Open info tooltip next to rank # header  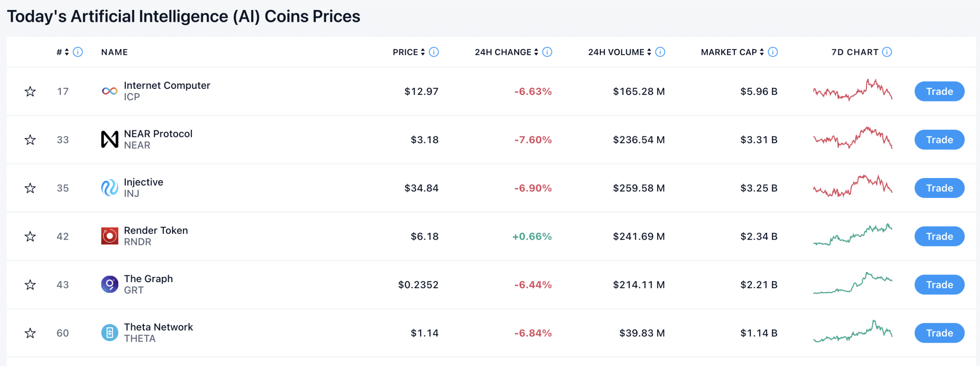[x=78, y=52]
